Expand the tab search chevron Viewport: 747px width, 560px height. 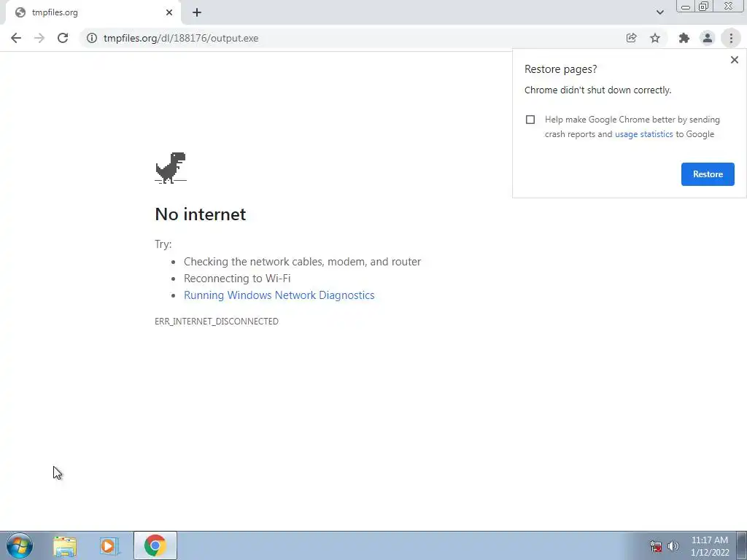[659, 12]
